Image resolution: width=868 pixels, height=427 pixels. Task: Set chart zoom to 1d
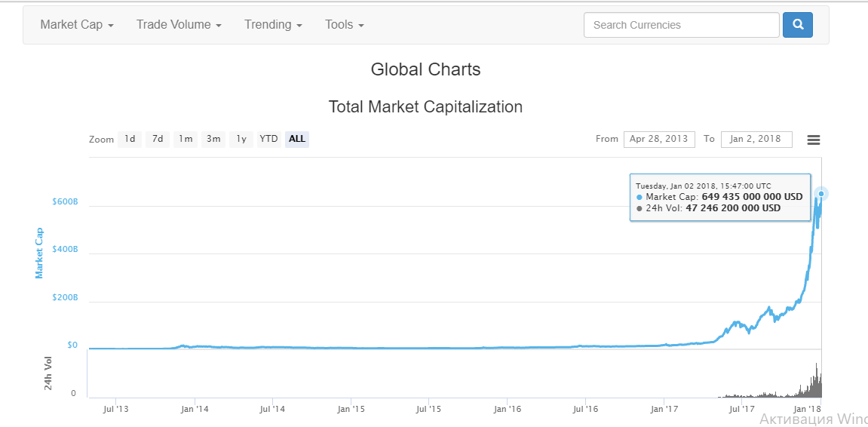[130, 139]
